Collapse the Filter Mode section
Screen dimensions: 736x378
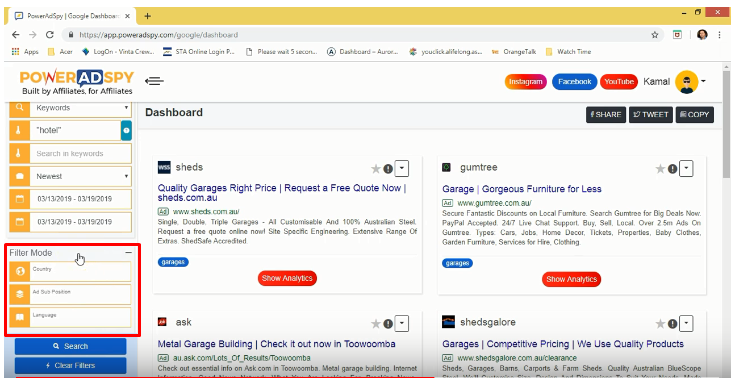pos(129,253)
